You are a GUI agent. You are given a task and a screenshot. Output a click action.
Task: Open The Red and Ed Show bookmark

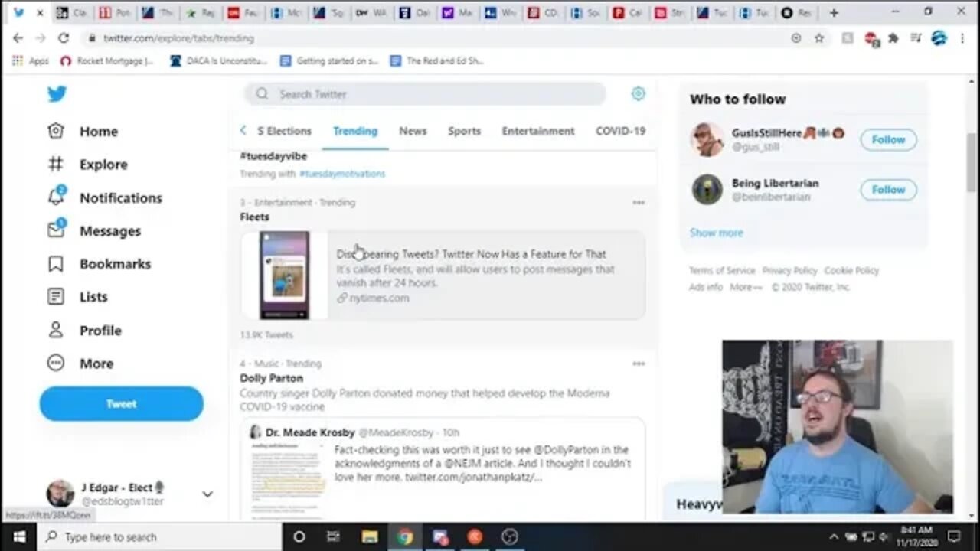[x=437, y=60]
